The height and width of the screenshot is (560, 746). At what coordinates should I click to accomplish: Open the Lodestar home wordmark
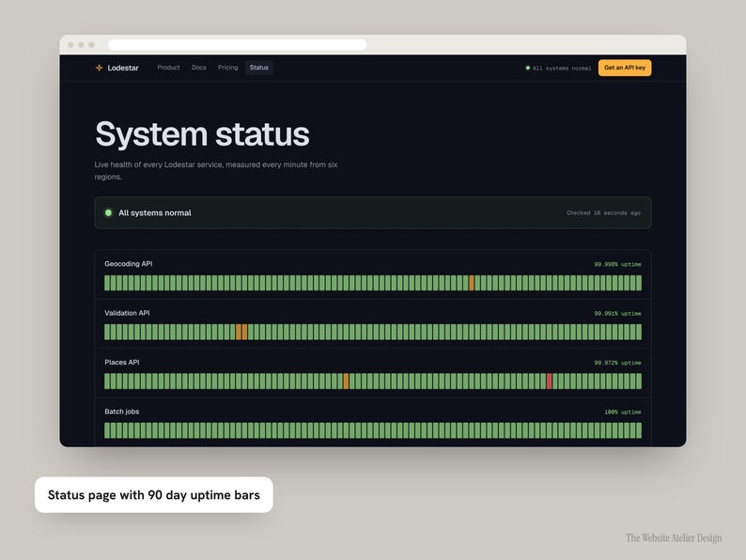123,68
